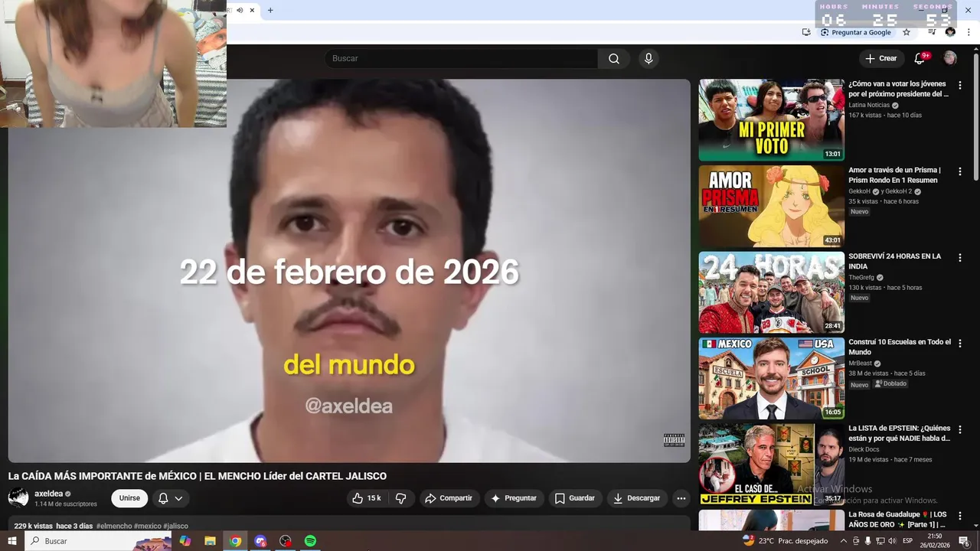The height and width of the screenshot is (551, 980).
Task: Click install app icon in address bar
Action: (806, 32)
